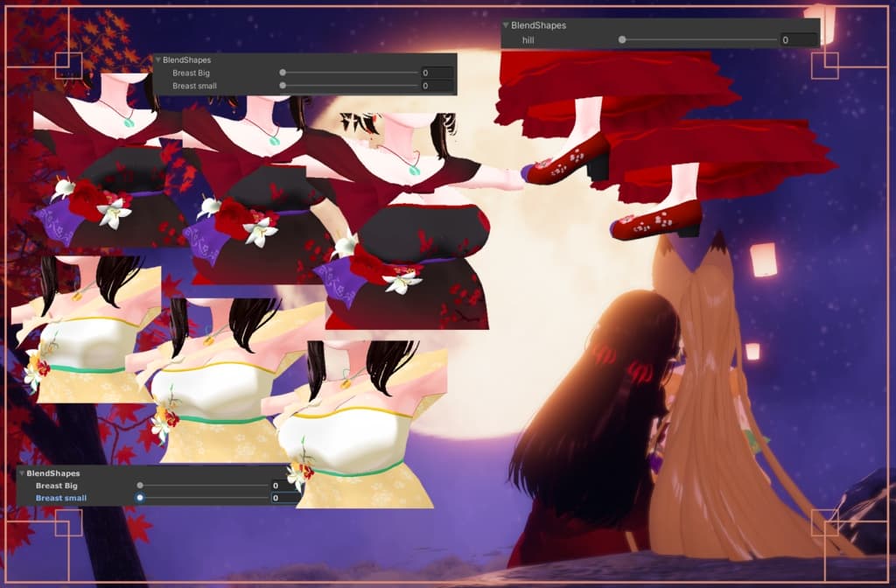Click the blue-highlighted Breast small slider handle
896x588 pixels.
click(140, 498)
